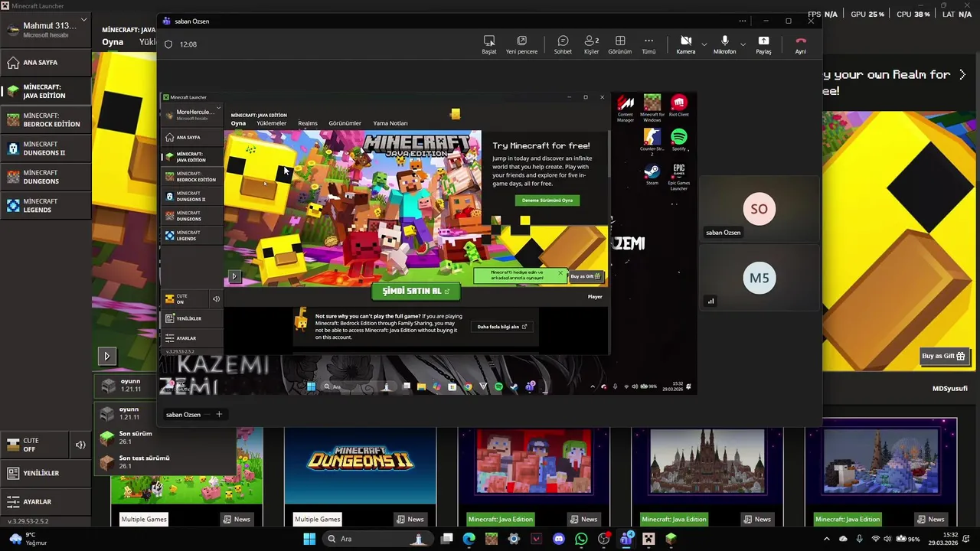Screen dimensions: 980x551
Task: Open the Sohbet chat panel
Action: (563, 44)
